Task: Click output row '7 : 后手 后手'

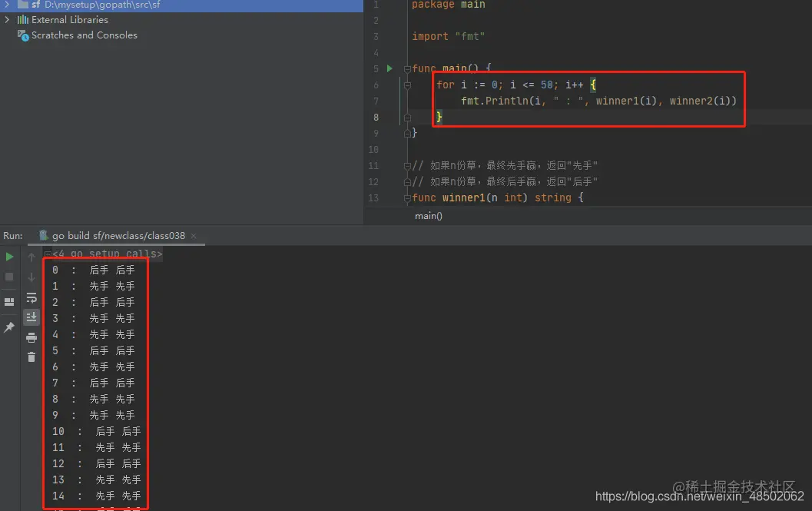Action: 93,383
